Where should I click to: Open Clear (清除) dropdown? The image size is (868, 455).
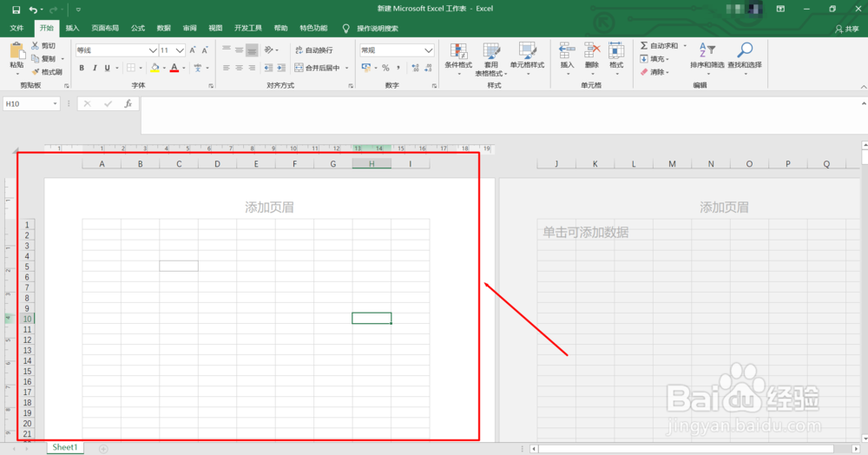654,72
